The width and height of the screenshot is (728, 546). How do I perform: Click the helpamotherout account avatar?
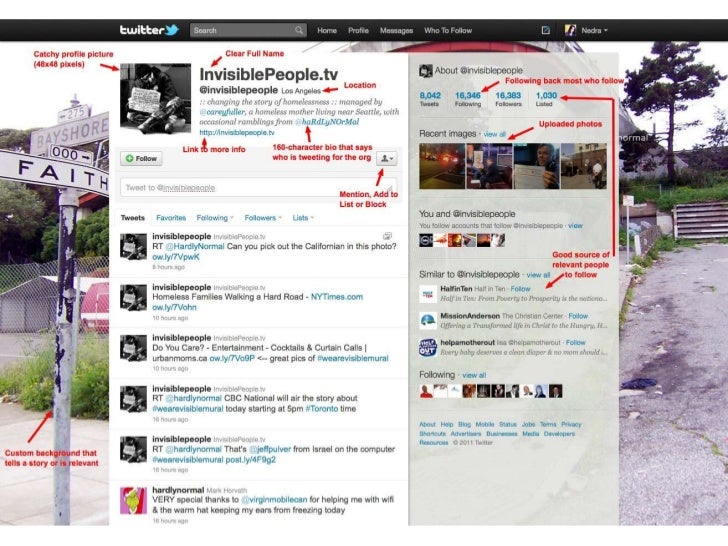point(428,347)
